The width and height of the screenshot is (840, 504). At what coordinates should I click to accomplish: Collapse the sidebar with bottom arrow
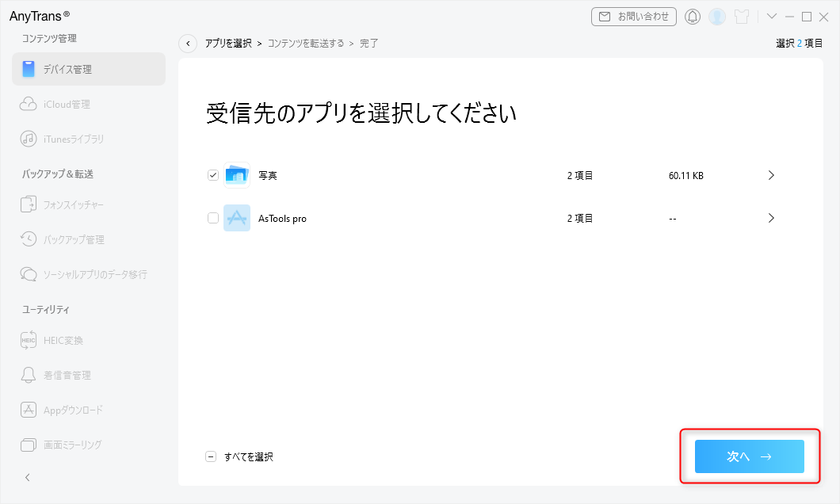point(28,477)
